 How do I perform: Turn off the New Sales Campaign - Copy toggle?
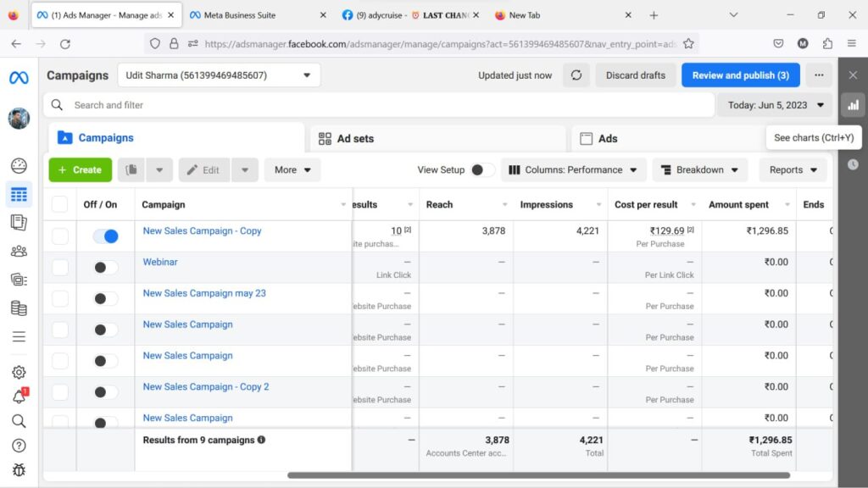[106, 236]
